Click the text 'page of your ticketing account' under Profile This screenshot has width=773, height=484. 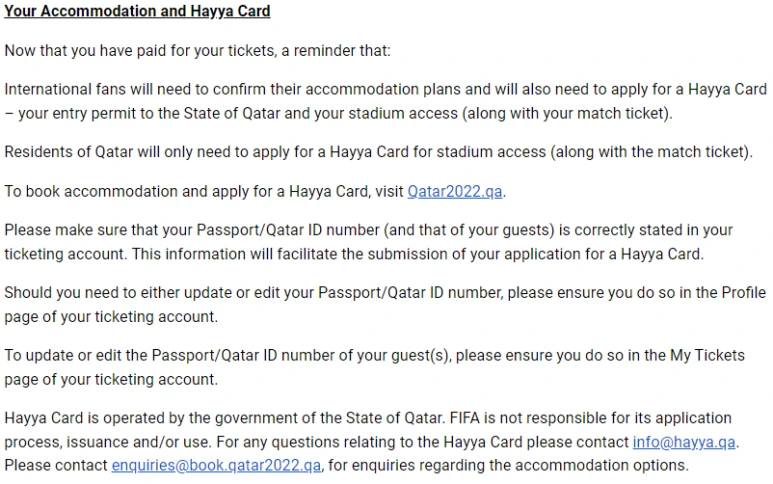click(110, 317)
